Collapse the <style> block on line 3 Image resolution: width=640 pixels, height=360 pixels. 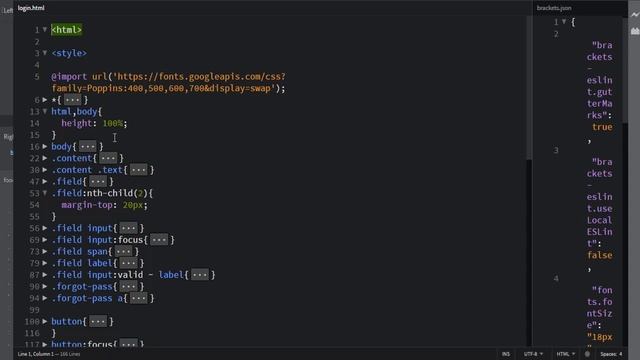click(x=45, y=53)
